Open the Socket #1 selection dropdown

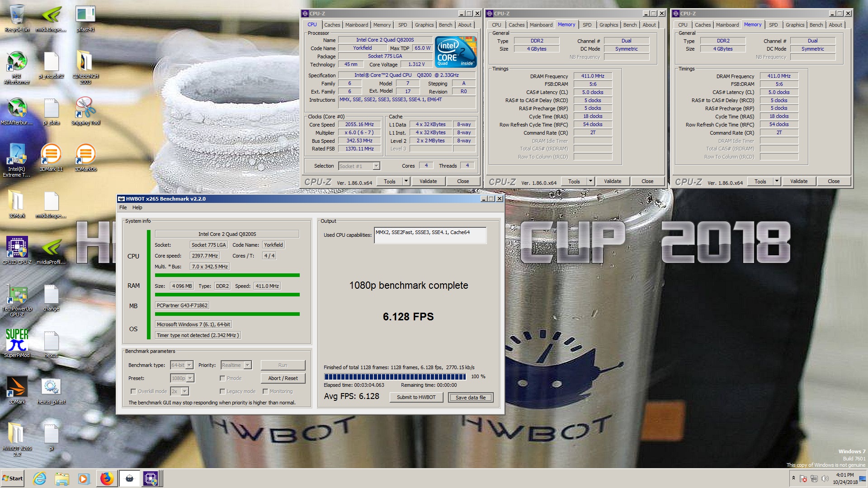(x=359, y=166)
